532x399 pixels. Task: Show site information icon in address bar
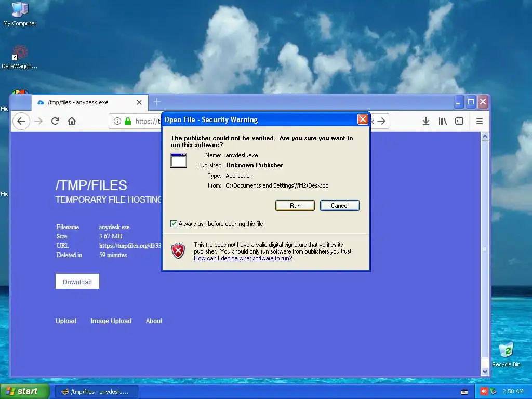point(117,121)
